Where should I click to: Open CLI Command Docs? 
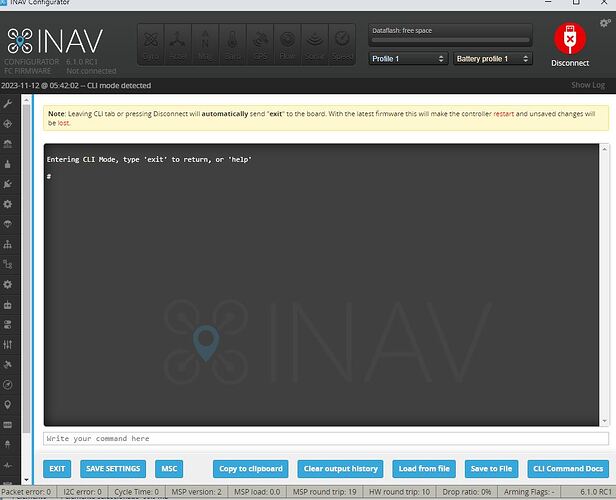[568, 469]
